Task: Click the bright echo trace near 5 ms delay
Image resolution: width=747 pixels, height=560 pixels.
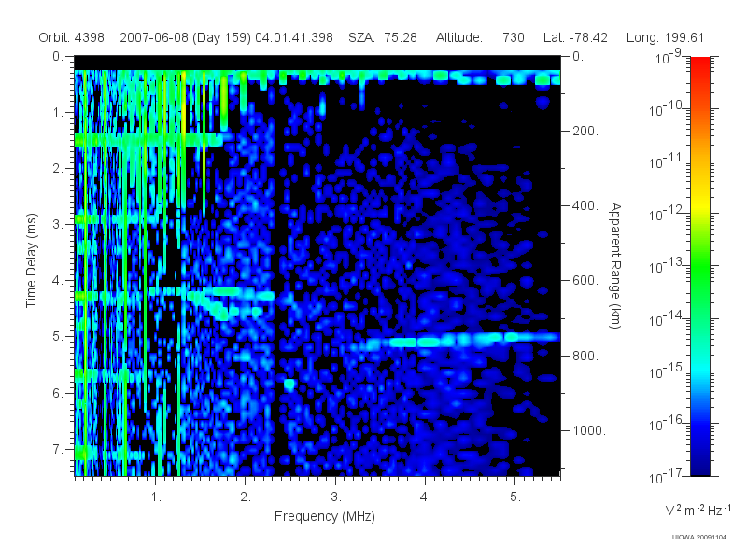Action: [x=458, y=341]
